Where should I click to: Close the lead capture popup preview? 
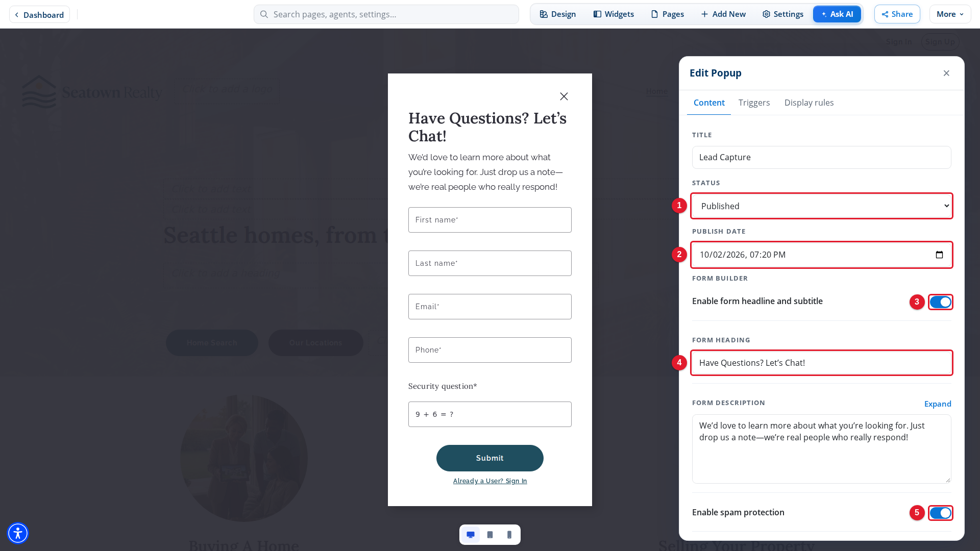(563, 96)
